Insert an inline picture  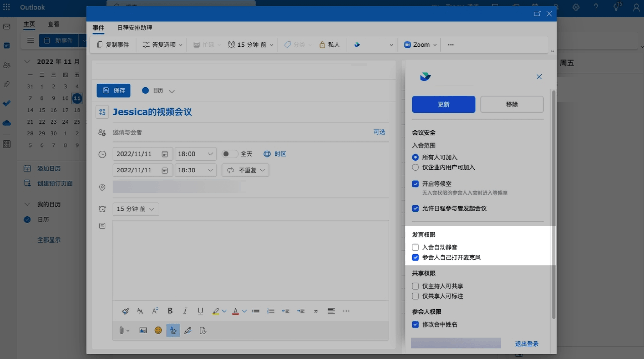point(143,330)
